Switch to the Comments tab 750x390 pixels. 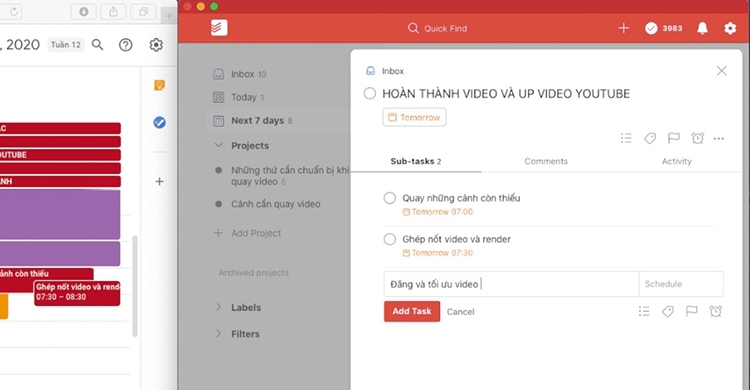click(546, 161)
